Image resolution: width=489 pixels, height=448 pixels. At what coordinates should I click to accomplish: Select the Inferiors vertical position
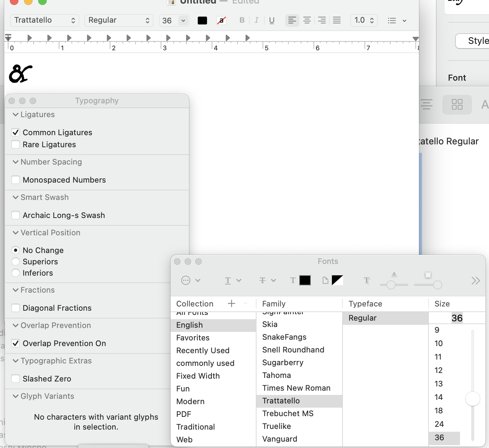tap(16, 273)
